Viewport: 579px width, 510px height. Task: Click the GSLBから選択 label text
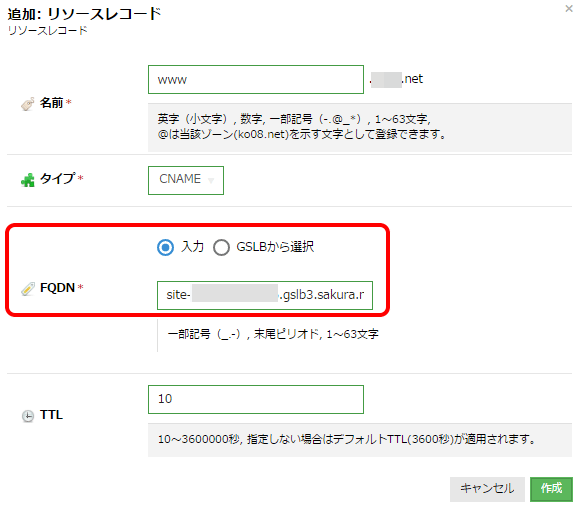pyautogui.click(x=275, y=247)
